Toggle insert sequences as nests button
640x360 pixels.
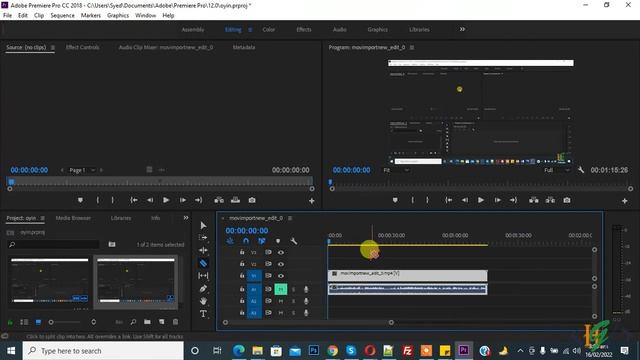click(x=230, y=241)
